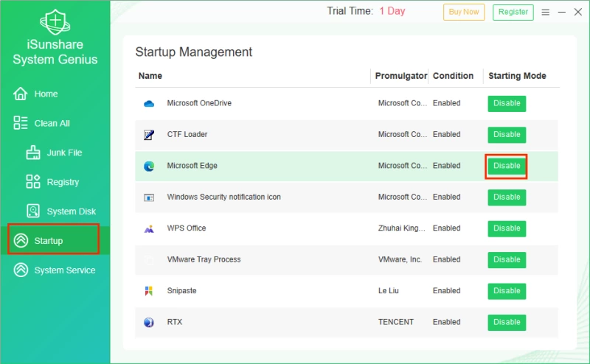The height and width of the screenshot is (364, 590).
Task: Minimize the System Genius window
Action: coord(562,12)
